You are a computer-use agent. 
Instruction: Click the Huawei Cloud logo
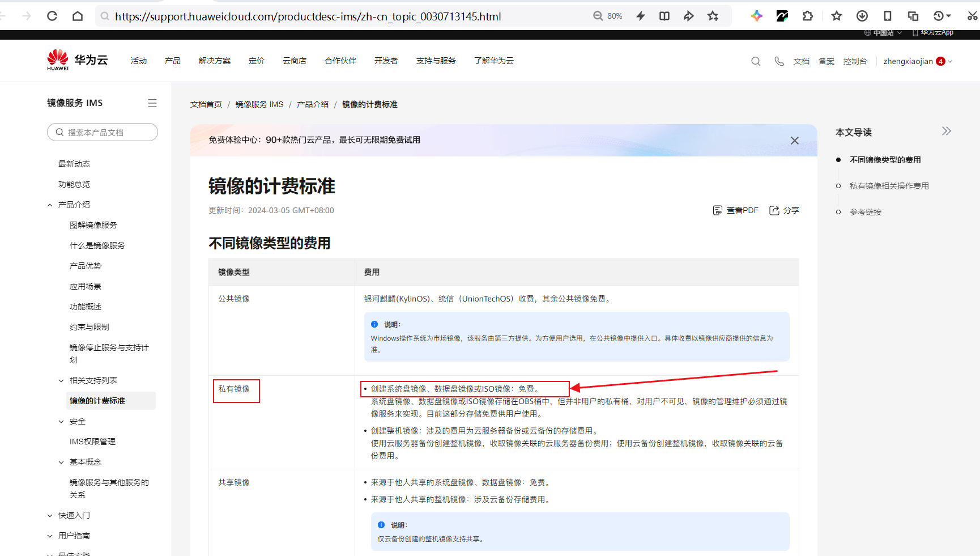pyautogui.click(x=77, y=60)
